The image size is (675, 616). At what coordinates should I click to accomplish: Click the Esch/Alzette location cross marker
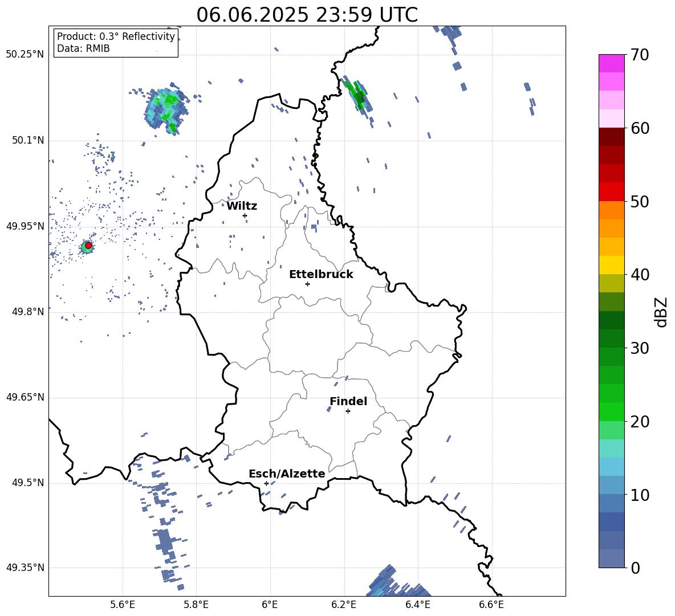[x=266, y=483]
